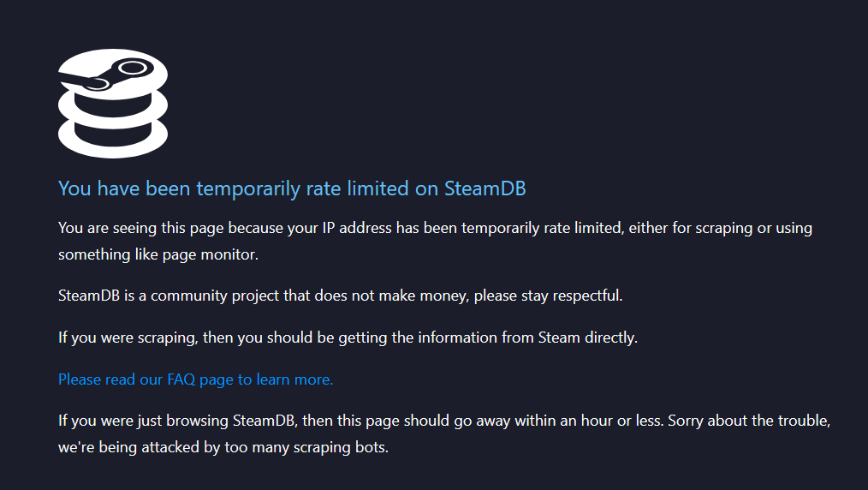Click the middle disk of the database logo
Viewport: 868px width, 490px height.
[x=112, y=107]
